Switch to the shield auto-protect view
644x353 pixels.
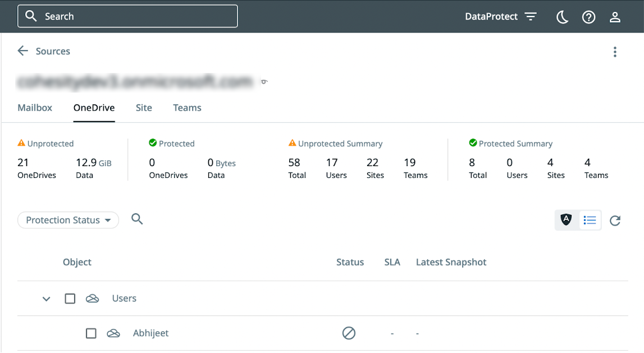[567, 220]
